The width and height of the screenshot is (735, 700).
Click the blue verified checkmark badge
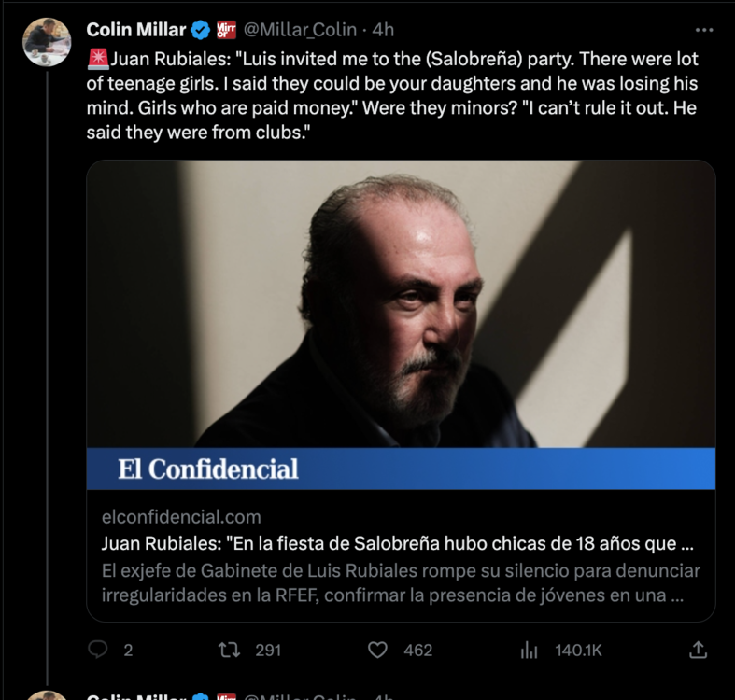pyautogui.click(x=201, y=30)
